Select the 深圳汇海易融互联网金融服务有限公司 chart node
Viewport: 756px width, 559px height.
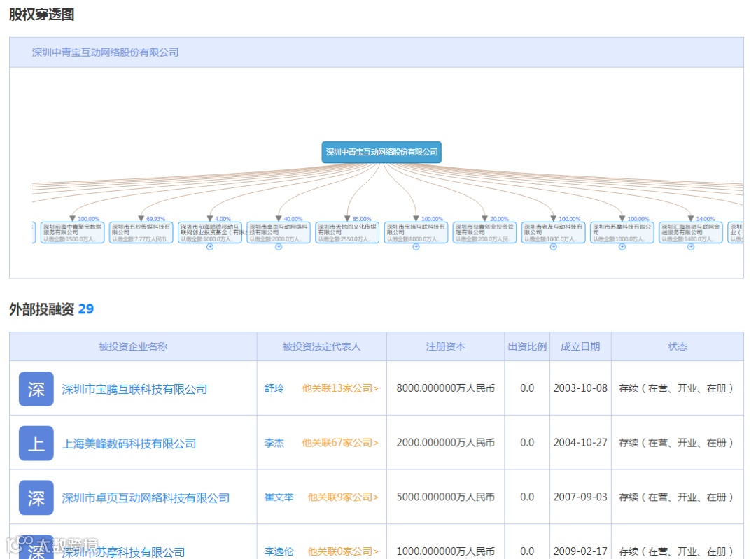pos(691,233)
